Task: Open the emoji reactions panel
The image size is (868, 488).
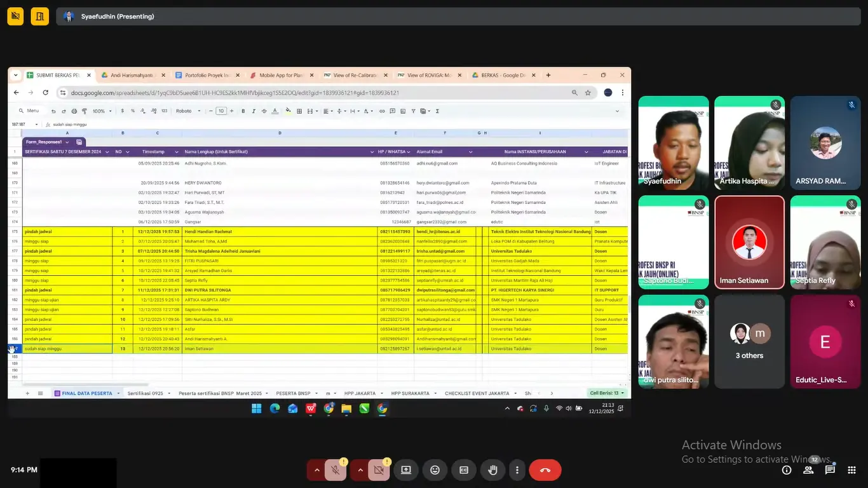Action: point(435,470)
